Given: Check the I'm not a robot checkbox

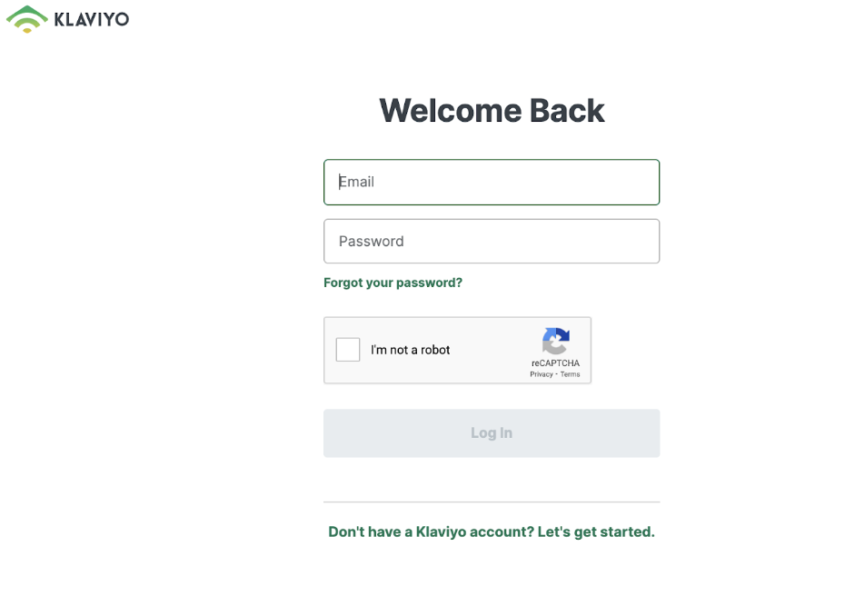Looking at the screenshot, I should (x=348, y=350).
